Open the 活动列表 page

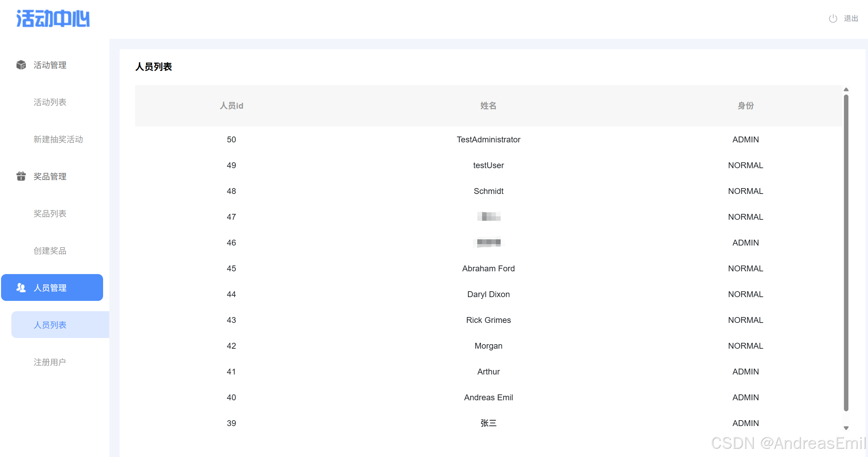pos(50,102)
